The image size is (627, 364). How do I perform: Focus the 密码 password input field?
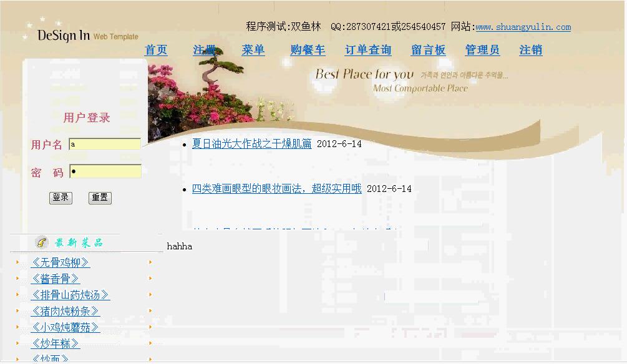click(105, 171)
